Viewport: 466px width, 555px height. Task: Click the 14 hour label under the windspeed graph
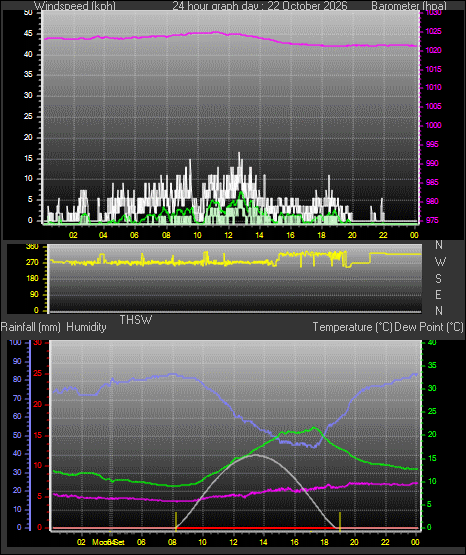click(259, 235)
